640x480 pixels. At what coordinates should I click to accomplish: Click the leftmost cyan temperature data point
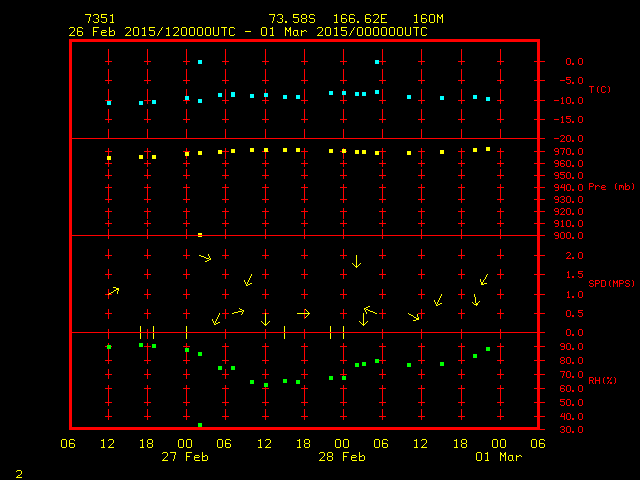[109, 103]
